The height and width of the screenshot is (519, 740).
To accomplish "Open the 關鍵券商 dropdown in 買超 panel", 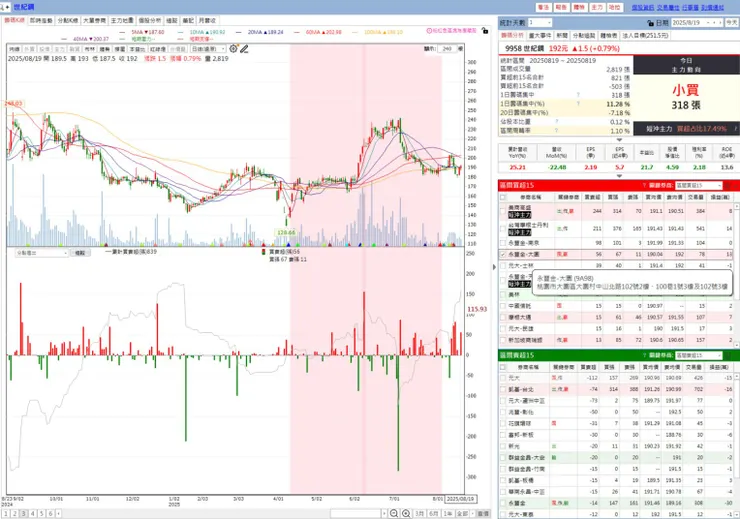I will pos(698,185).
